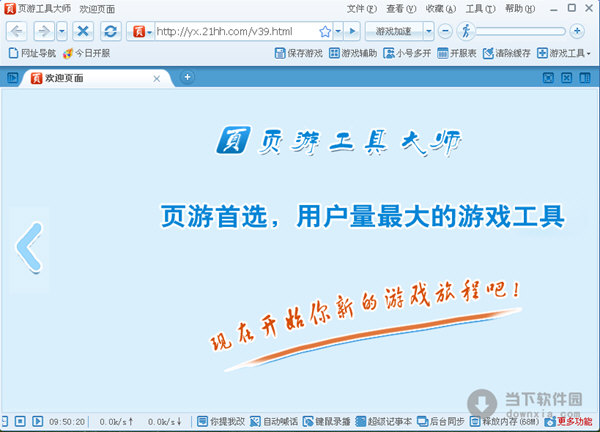600x432 pixels.
Task: Click 后台同步 in the status bar
Action: click(x=441, y=422)
